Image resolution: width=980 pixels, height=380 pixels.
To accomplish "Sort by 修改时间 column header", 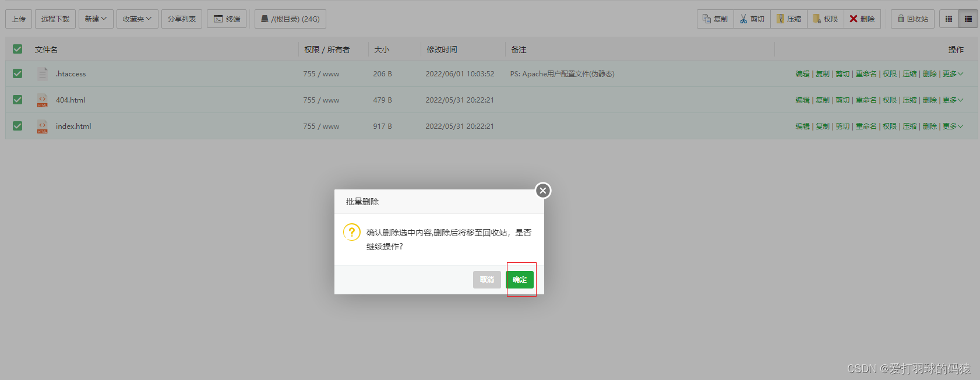I will tap(442, 50).
